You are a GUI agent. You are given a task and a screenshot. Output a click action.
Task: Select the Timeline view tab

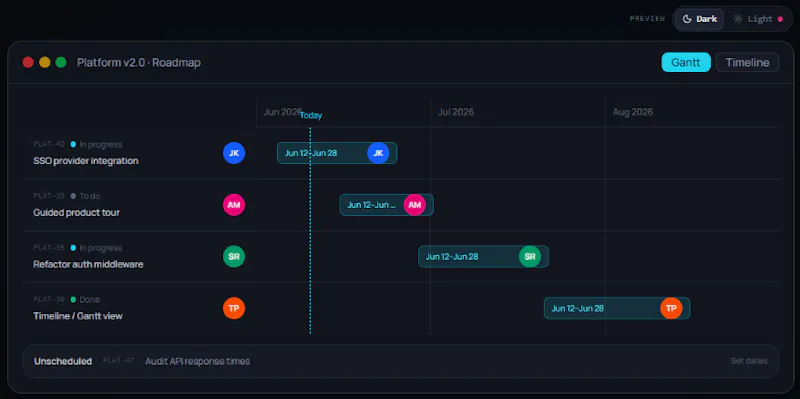(x=747, y=62)
